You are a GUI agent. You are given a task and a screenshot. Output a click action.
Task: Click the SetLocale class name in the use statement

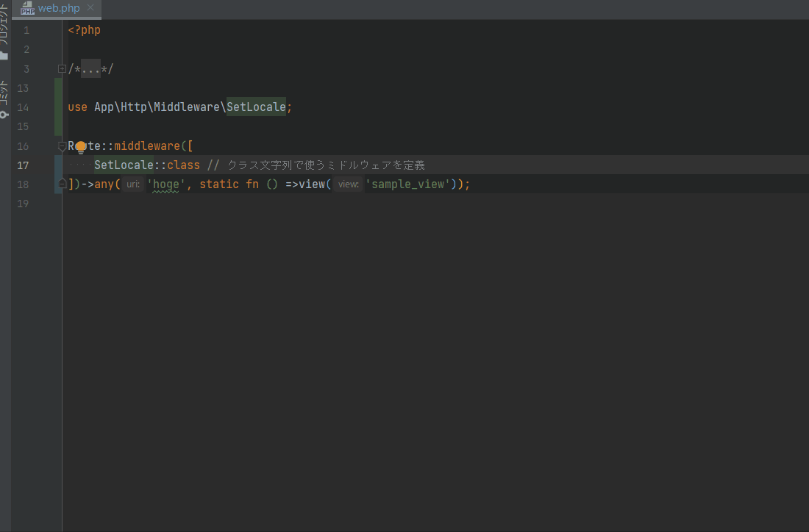255,107
